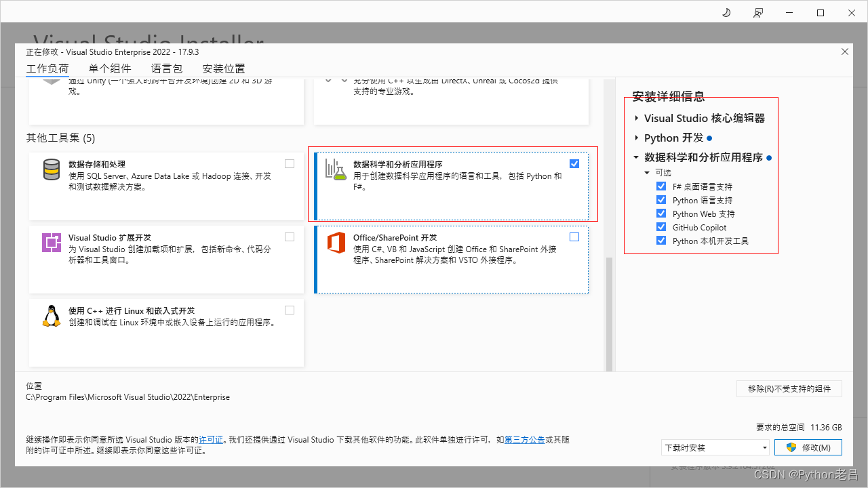Viewport: 868px width, 488px height.
Task: Click the 其他工具集 (5) heading
Action: tap(60, 138)
